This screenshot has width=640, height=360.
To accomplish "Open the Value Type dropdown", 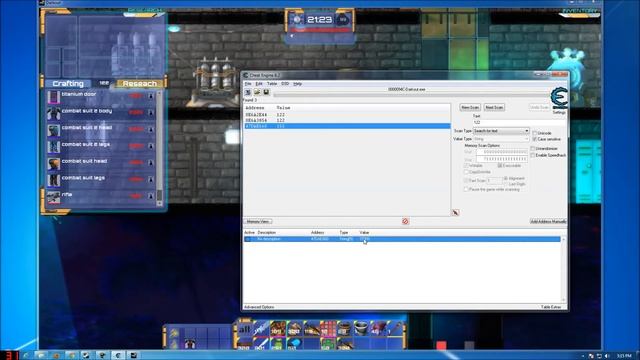I will click(501, 139).
